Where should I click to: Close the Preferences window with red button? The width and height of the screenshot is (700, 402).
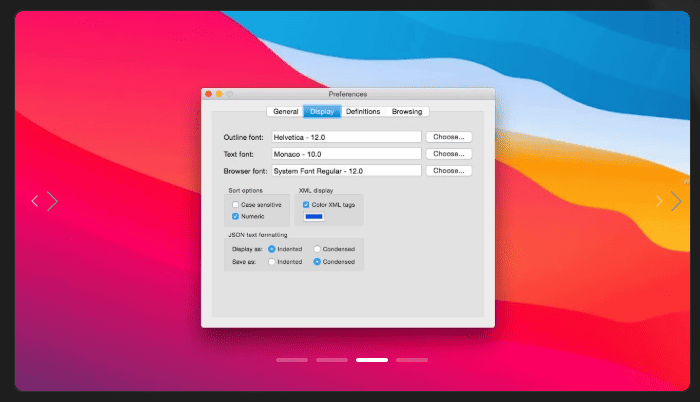(208, 94)
